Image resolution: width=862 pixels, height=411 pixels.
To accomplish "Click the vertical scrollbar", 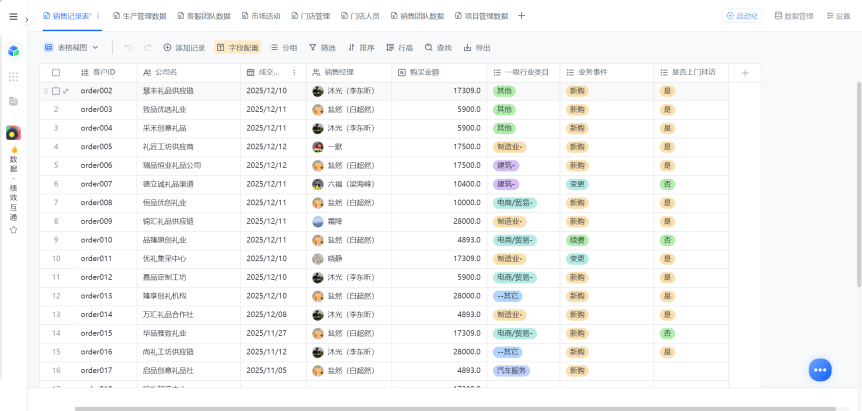I will [x=859, y=184].
